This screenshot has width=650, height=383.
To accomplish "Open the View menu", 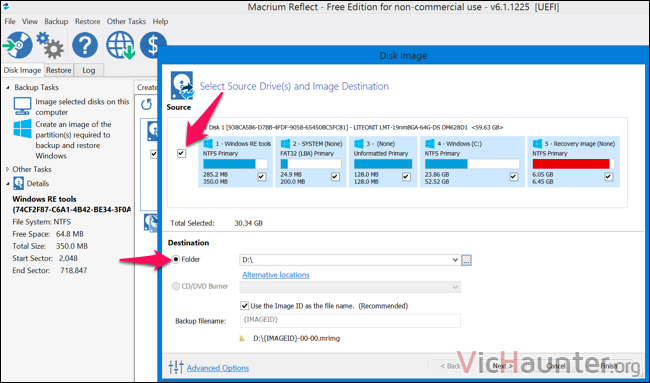I will click(x=30, y=22).
